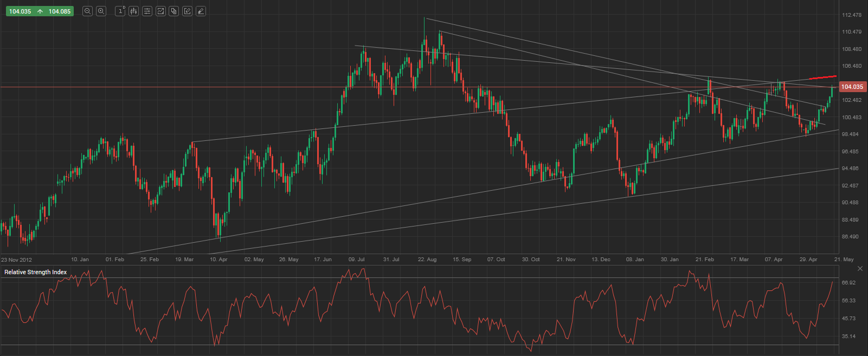The height and width of the screenshot is (356, 868).
Task: Close the Relative Strength Index panel
Action: pyautogui.click(x=860, y=268)
